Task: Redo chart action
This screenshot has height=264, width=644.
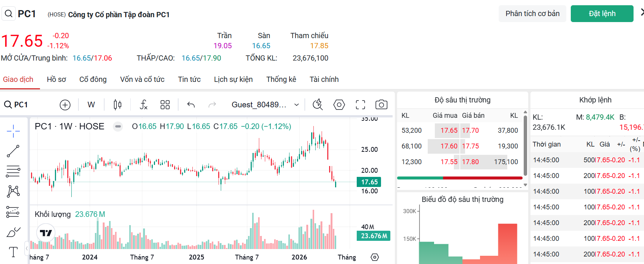Action: tap(212, 105)
